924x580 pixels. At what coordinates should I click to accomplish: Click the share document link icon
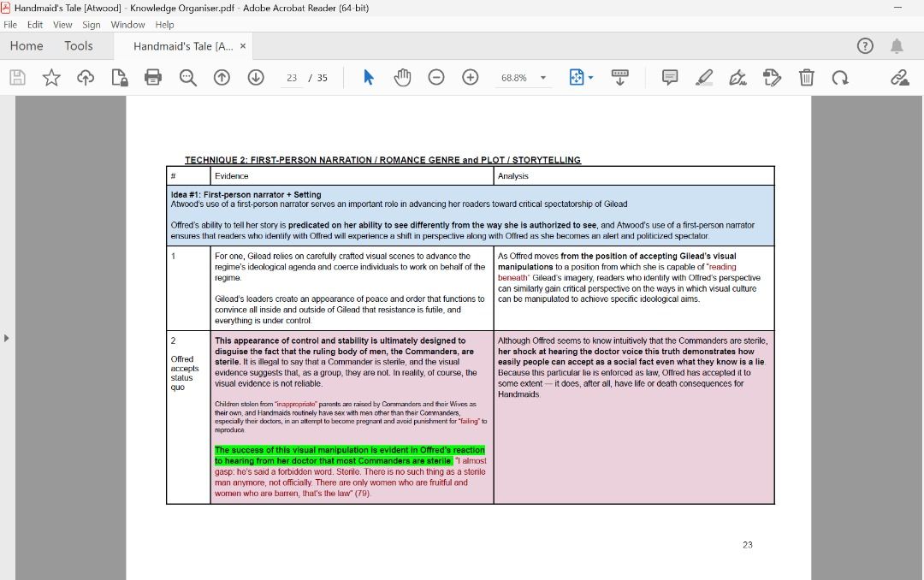(x=899, y=77)
